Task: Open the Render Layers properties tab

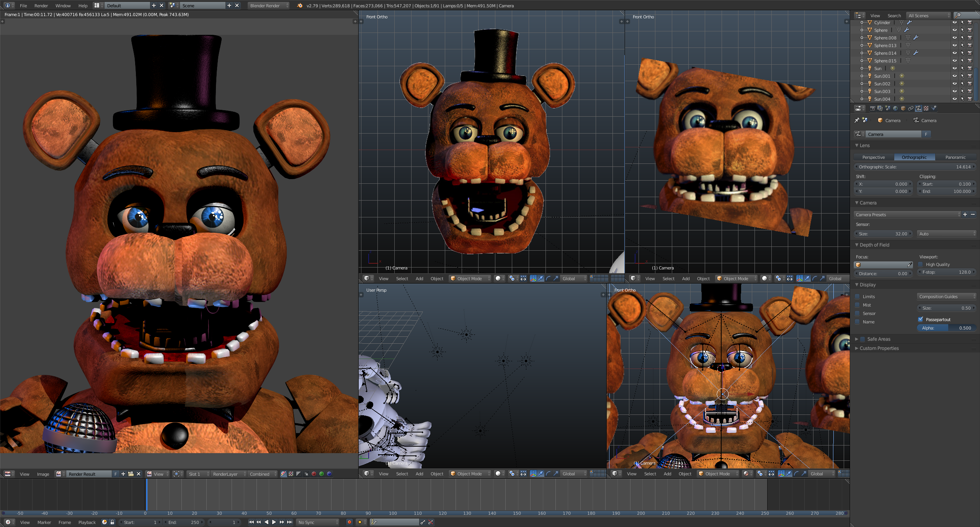Action: 880,108
